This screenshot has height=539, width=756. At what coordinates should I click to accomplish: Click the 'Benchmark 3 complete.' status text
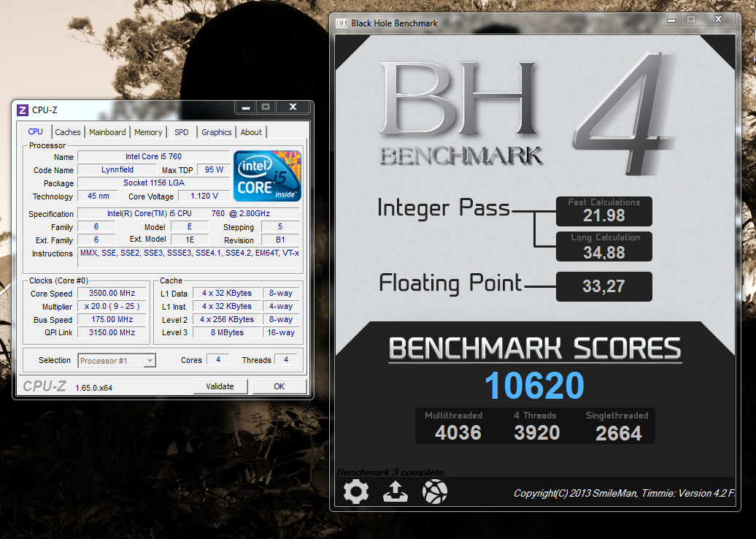coord(391,473)
